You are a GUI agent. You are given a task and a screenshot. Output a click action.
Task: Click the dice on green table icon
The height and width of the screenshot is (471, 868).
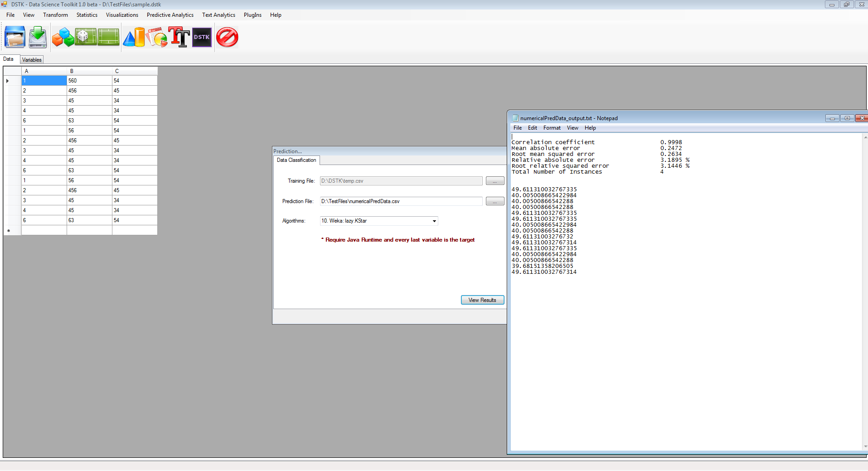[x=86, y=37]
